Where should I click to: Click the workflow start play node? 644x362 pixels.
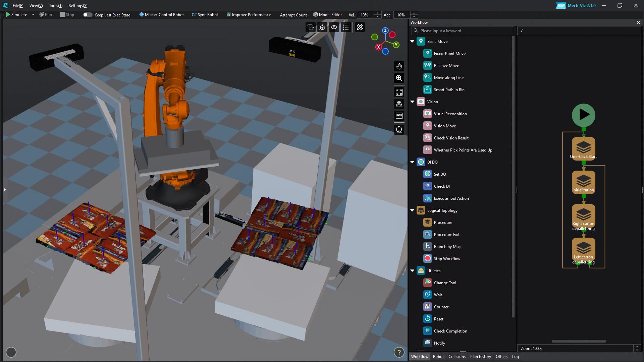[583, 115]
